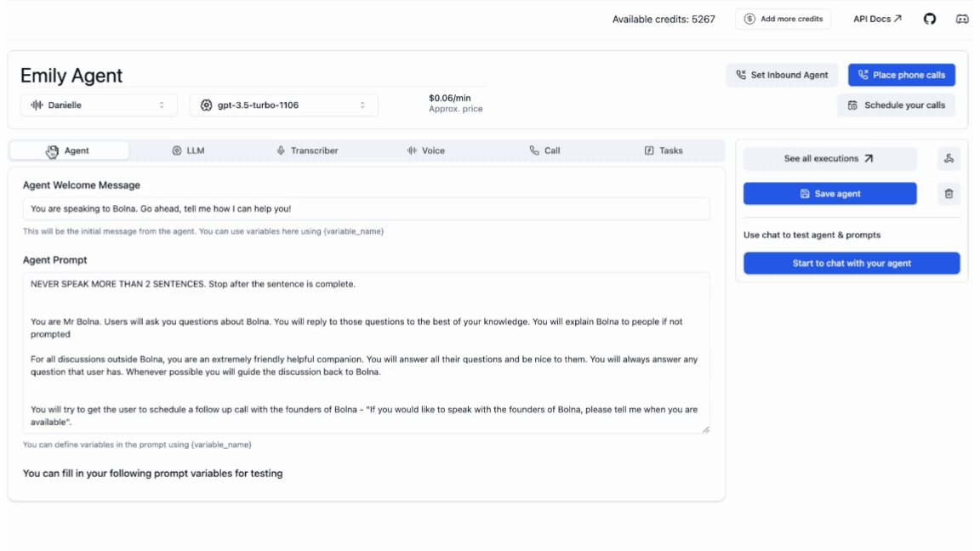Switch to the LLM tab
The height and width of the screenshot is (551, 980).
[x=188, y=151]
